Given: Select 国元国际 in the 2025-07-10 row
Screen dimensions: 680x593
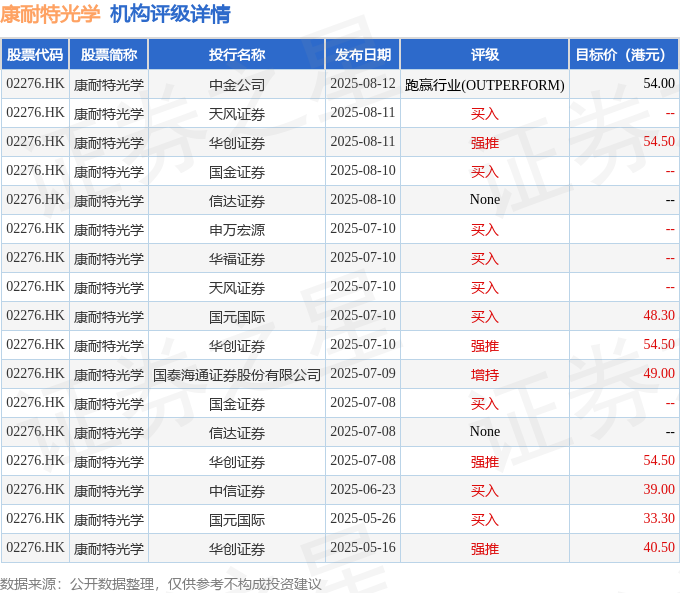Looking at the screenshot, I should point(237,317).
